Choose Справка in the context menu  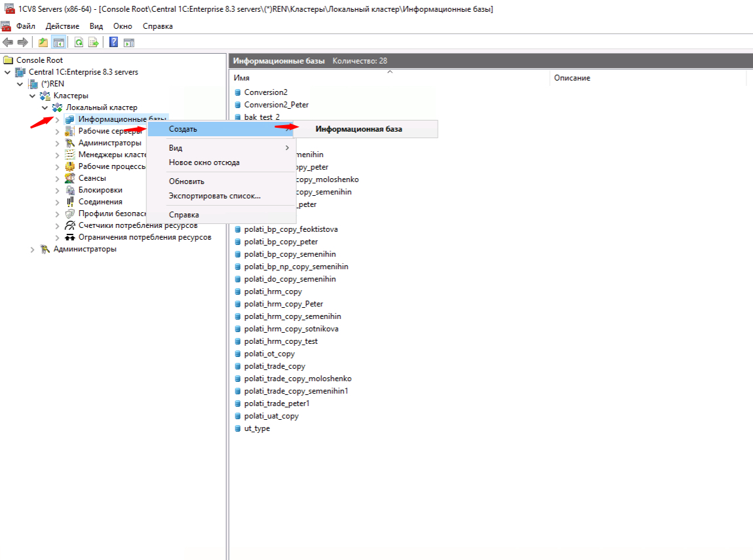pos(221,214)
